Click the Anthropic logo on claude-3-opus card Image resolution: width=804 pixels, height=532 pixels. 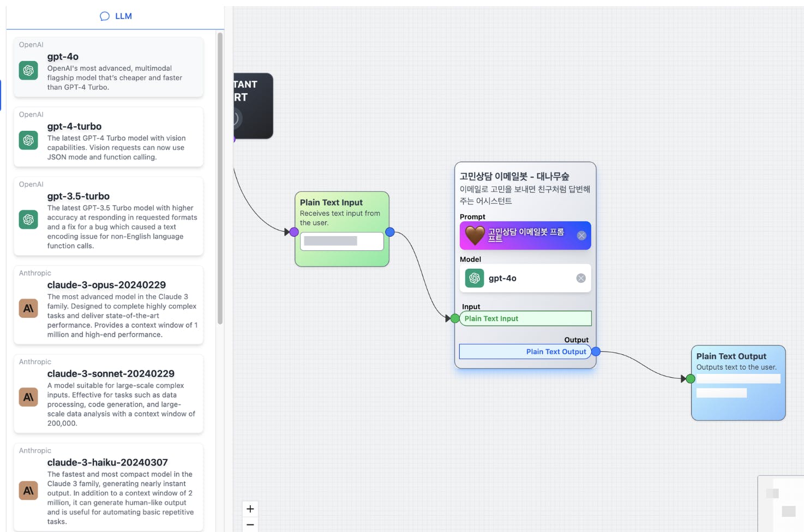28,309
